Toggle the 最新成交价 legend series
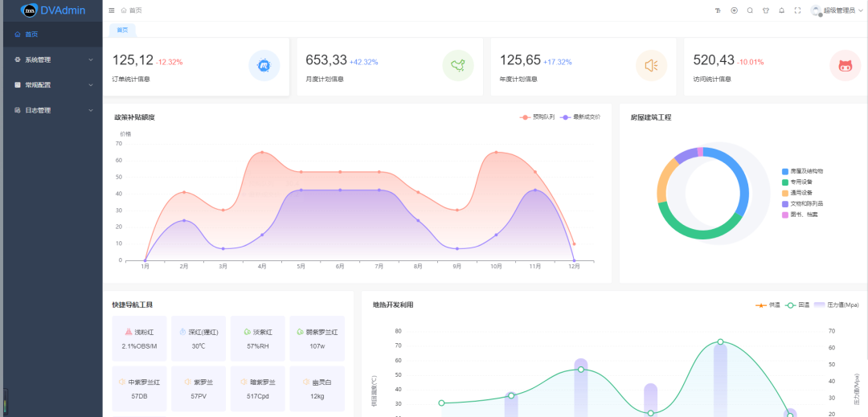 581,117
